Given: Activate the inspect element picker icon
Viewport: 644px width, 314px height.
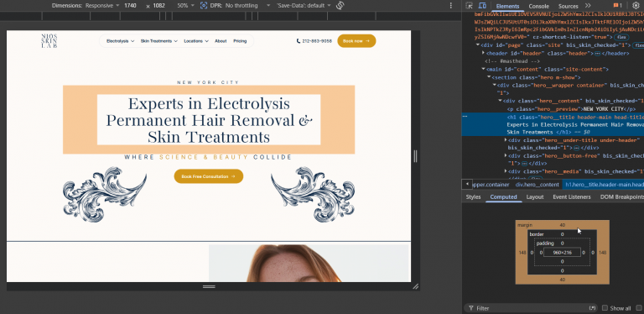Looking at the screenshot, I should pos(469,6).
